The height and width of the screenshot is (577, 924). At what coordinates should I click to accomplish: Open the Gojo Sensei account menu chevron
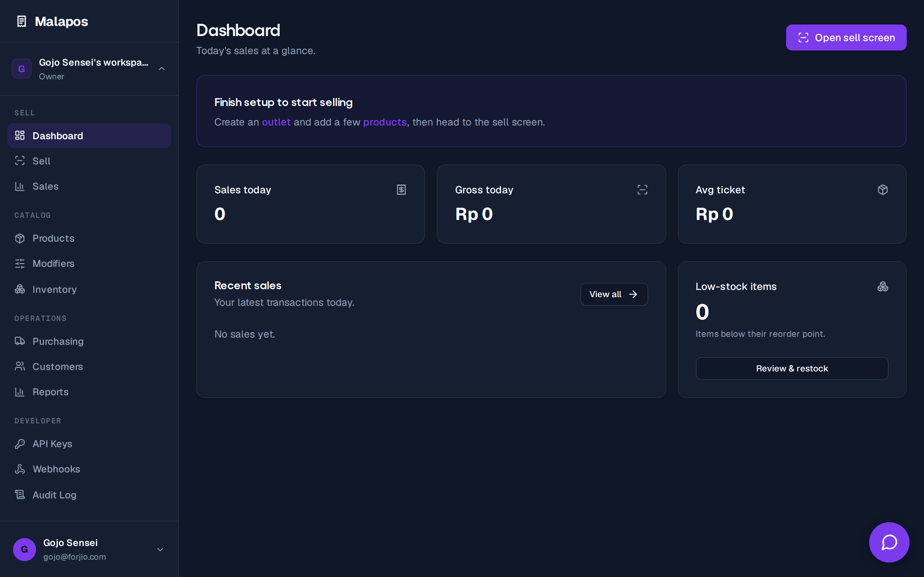pos(160,550)
